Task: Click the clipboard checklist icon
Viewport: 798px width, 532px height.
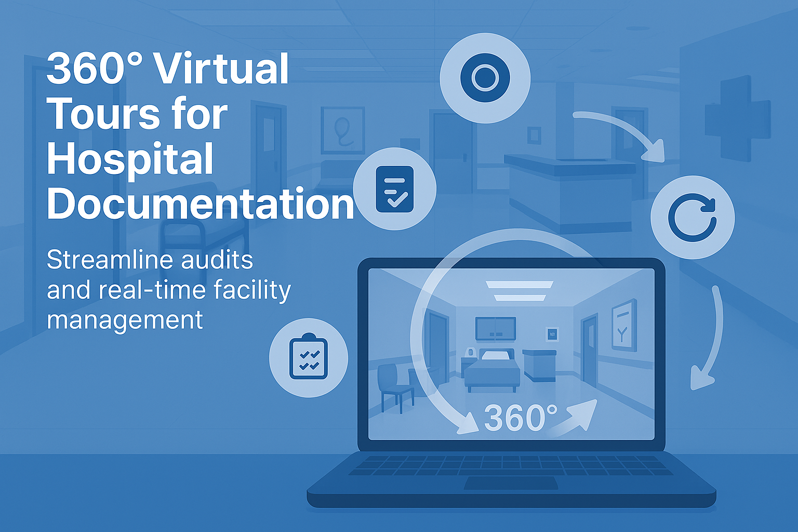Action: [x=309, y=358]
